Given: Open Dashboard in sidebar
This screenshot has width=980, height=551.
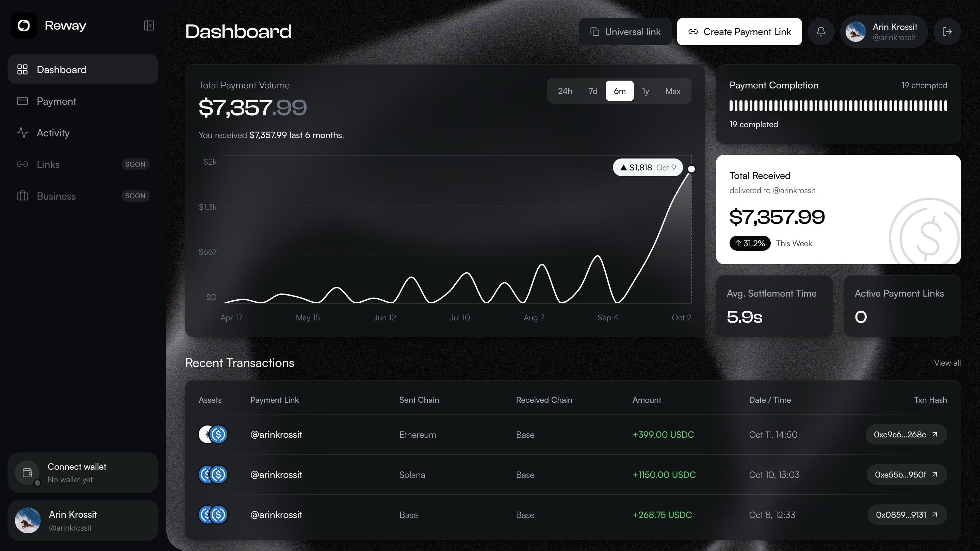Looking at the screenshot, I should click(83, 69).
